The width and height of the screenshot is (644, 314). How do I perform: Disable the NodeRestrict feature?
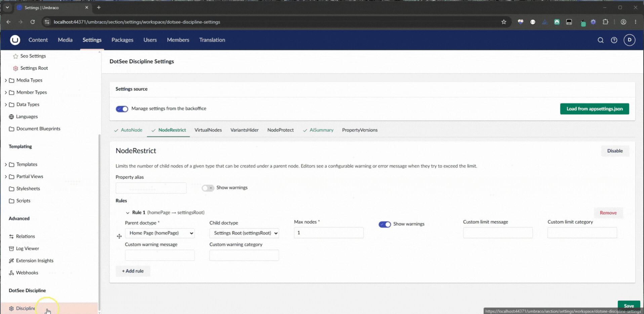coord(615,151)
